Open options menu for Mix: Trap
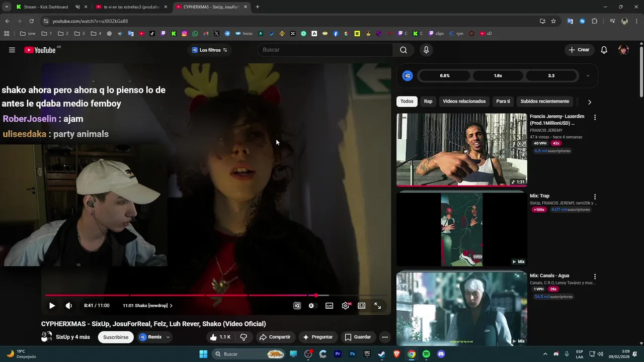Viewport: 644px width, 362px height. pyautogui.click(x=595, y=197)
